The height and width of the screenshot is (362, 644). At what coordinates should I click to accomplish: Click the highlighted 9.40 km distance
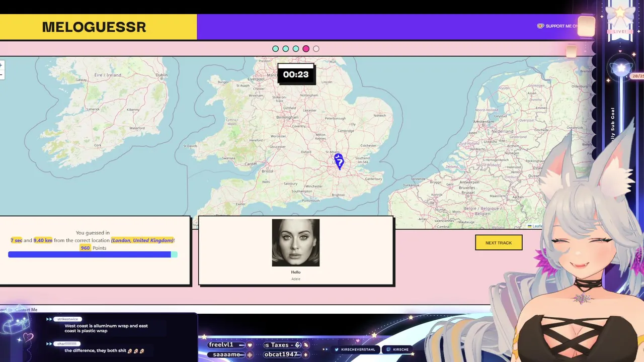(x=43, y=240)
